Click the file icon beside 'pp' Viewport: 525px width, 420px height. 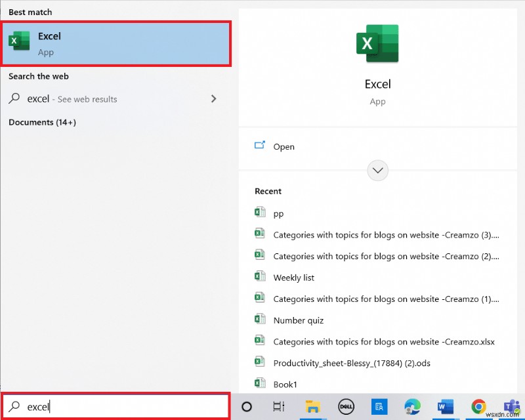click(260, 212)
